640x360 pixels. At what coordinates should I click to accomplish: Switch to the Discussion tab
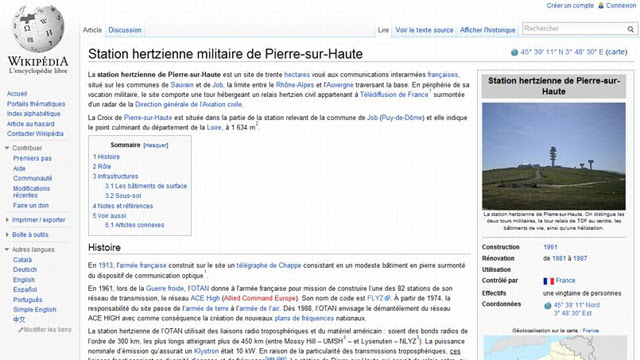[x=125, y=30]
